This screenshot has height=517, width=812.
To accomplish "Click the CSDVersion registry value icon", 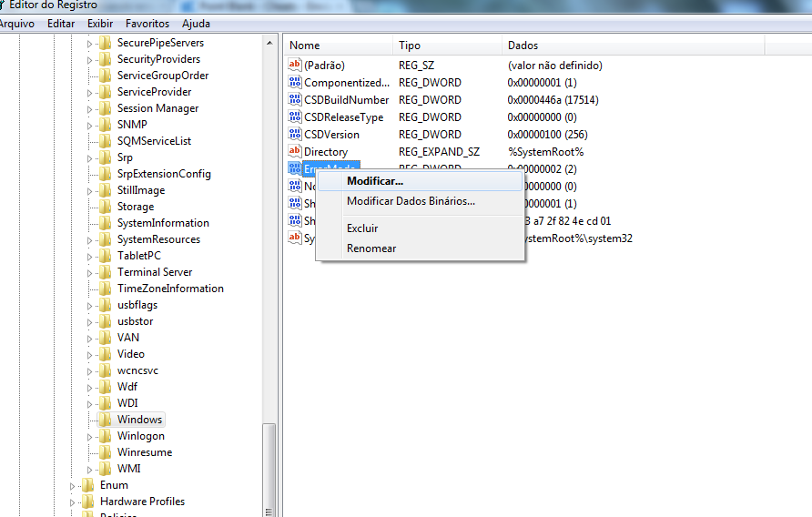I will pos(294,135).
